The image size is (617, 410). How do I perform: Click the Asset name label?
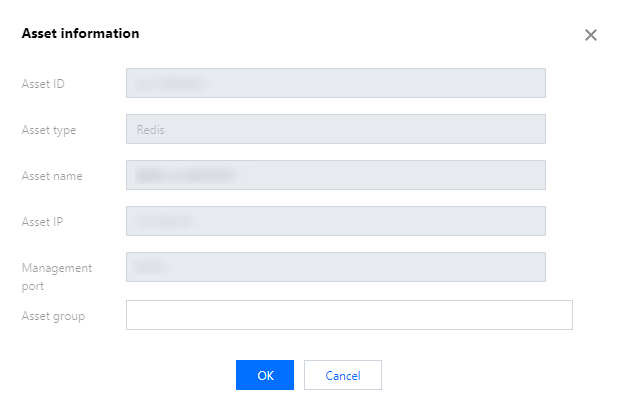[52, 175]
